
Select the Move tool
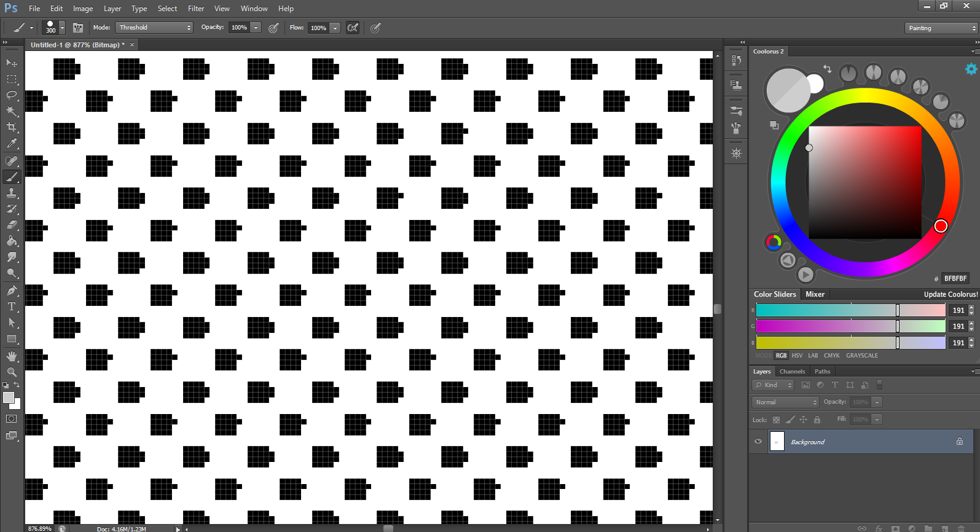click(x=12, y=63)
